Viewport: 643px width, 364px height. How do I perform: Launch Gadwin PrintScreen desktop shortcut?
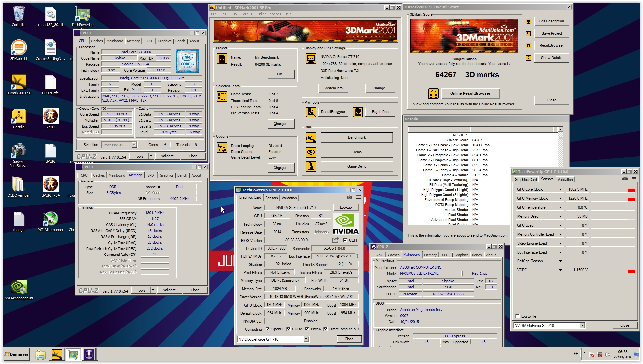pyautogui.click(x=19, y=155)
